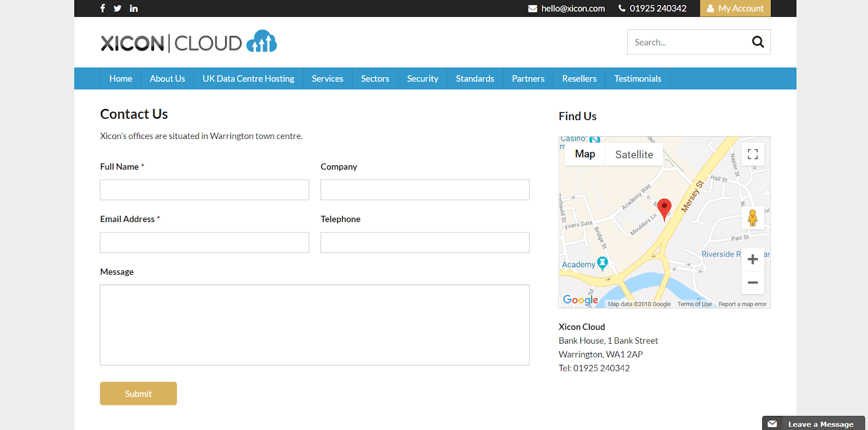Switch map to Satellite view
The height and width of the screenshot is (430, 868).
634,155
